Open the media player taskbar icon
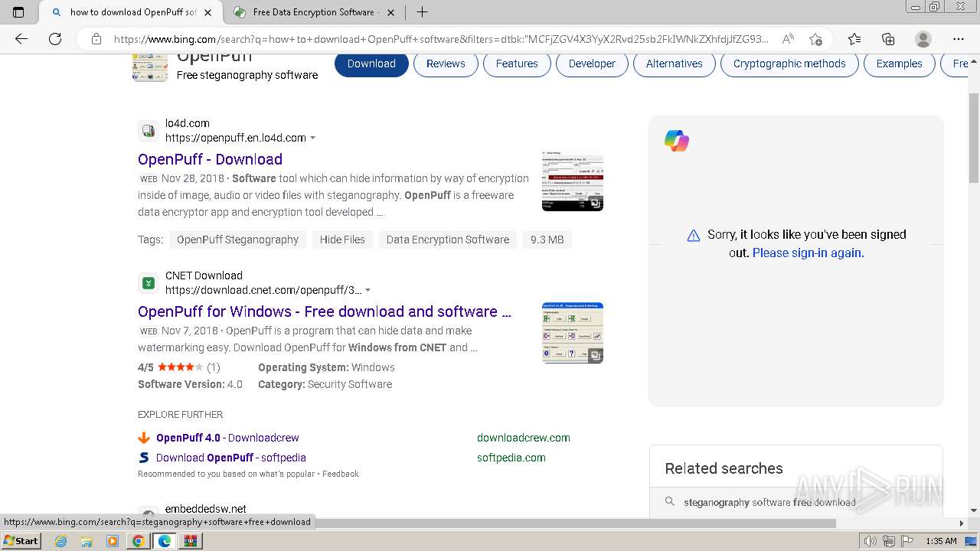This screenshot has height=551, width=980. [x=113, y=541]
